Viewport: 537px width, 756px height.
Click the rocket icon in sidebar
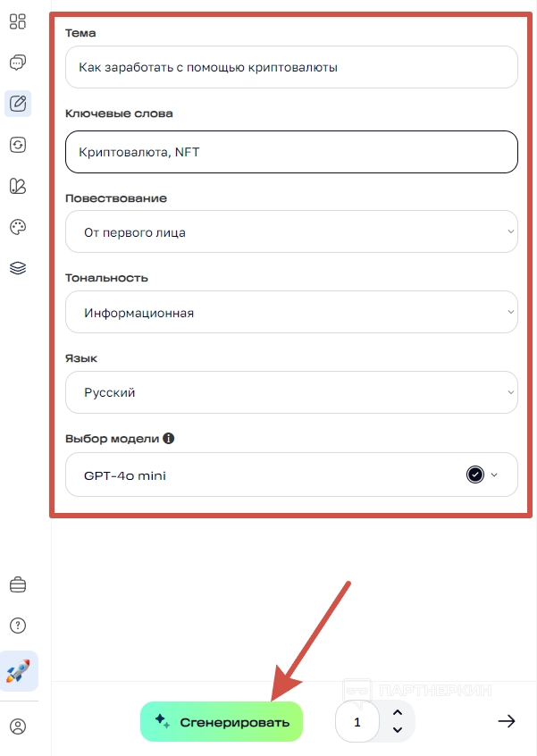point(19,671)
